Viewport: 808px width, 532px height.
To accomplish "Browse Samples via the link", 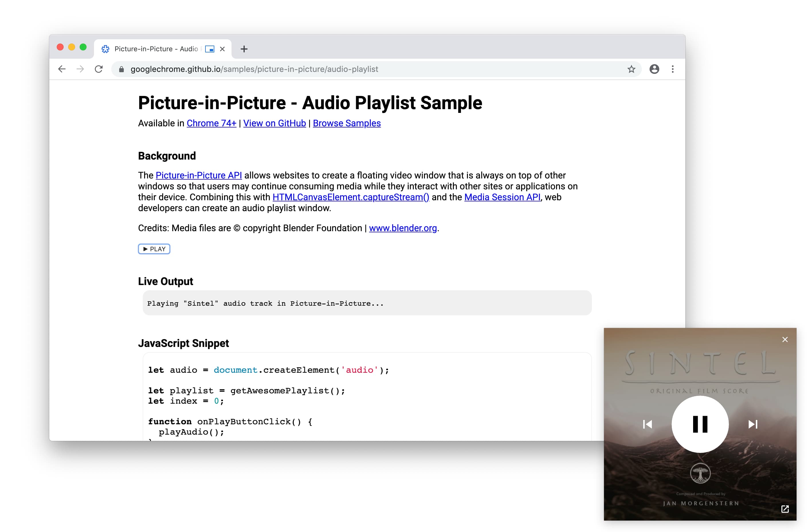I will pos(346,123).
